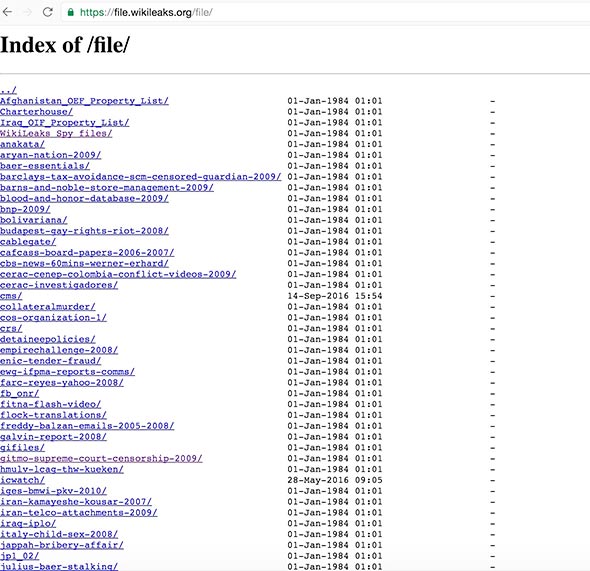Open the Charterhouse directory
The height and width of the screenshot is (571, 590).
pos(36,112)
